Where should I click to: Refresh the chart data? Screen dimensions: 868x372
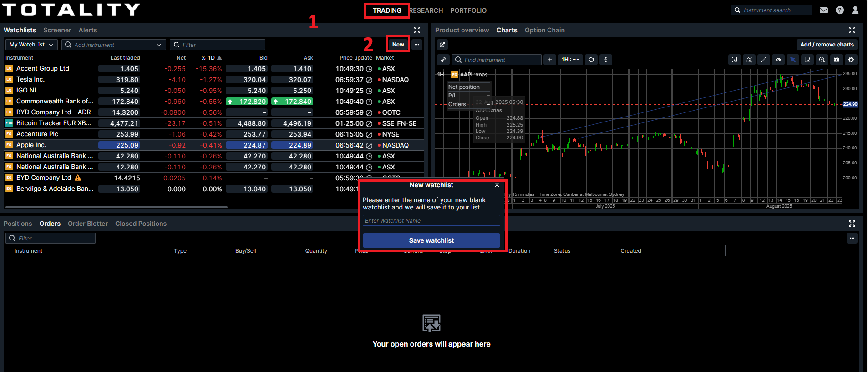(591, 60)
